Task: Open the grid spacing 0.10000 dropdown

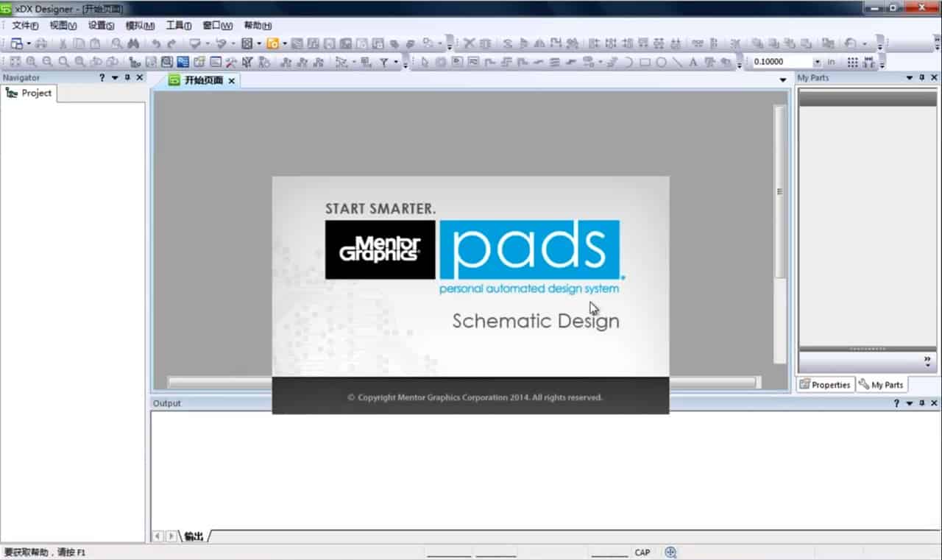Action: click(817, 63)
